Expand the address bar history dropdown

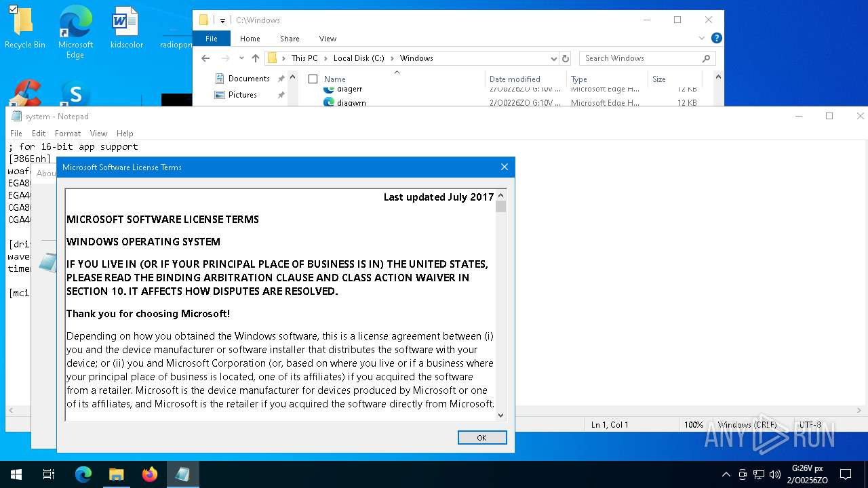point(553,58)
